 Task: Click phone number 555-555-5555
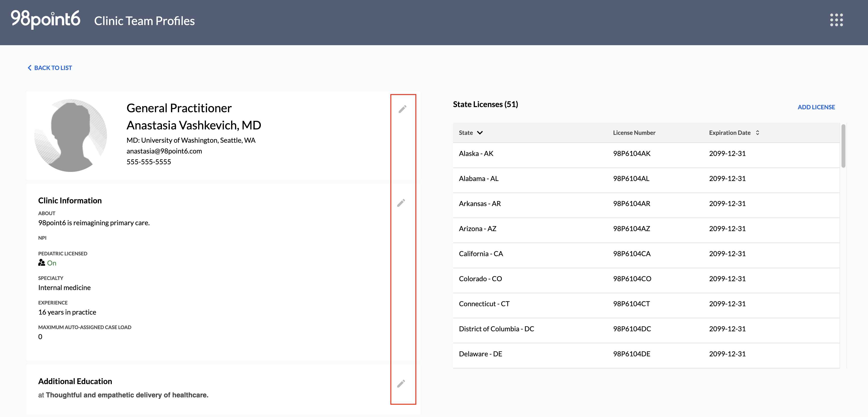coord(149,162)
